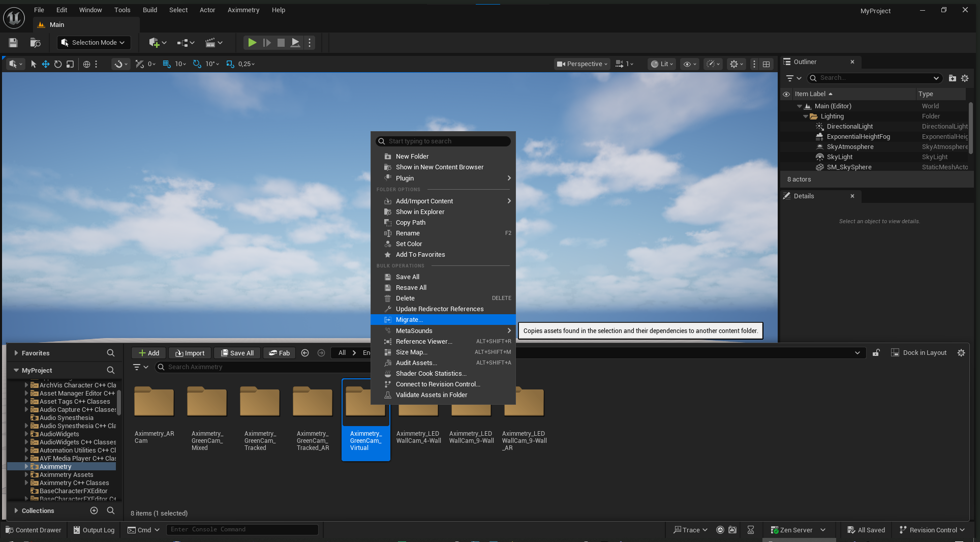The height and width of the screenshot is (542, 980).
Task: Toggle rotation snapping icon
Action: 197,64
